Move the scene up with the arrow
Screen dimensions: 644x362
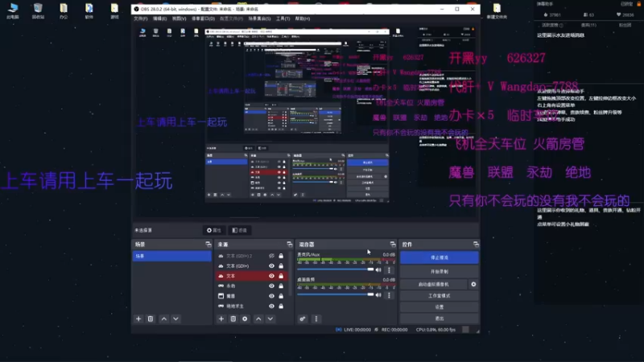pyautogui.click(x=164, y=319)
